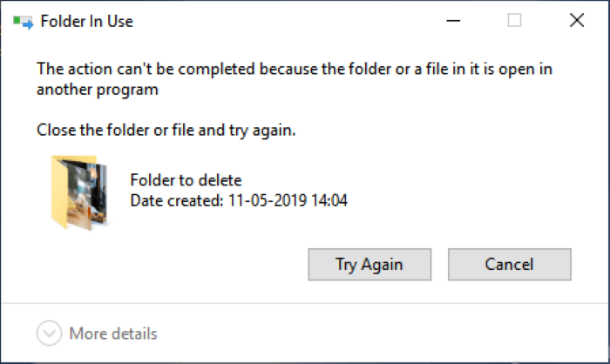Click the file-transfer icon in the title bar

click(x=24, y=21)
